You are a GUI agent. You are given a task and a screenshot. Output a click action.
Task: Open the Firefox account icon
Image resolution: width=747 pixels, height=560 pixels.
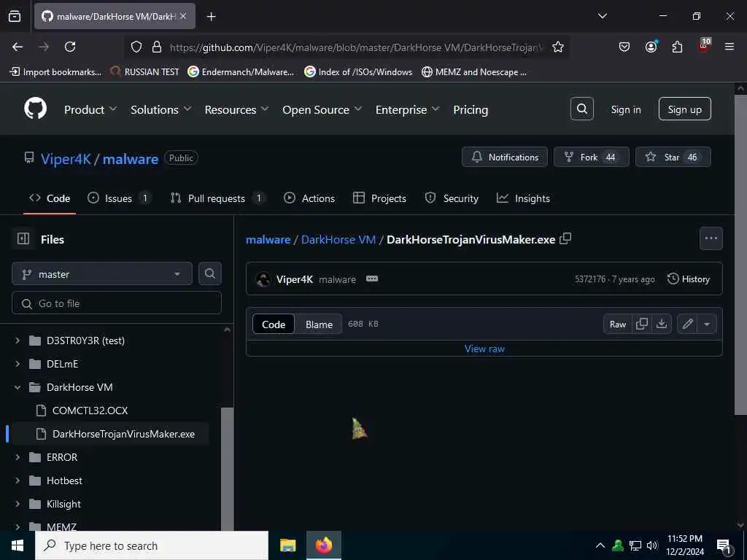(x=651, y=47)
